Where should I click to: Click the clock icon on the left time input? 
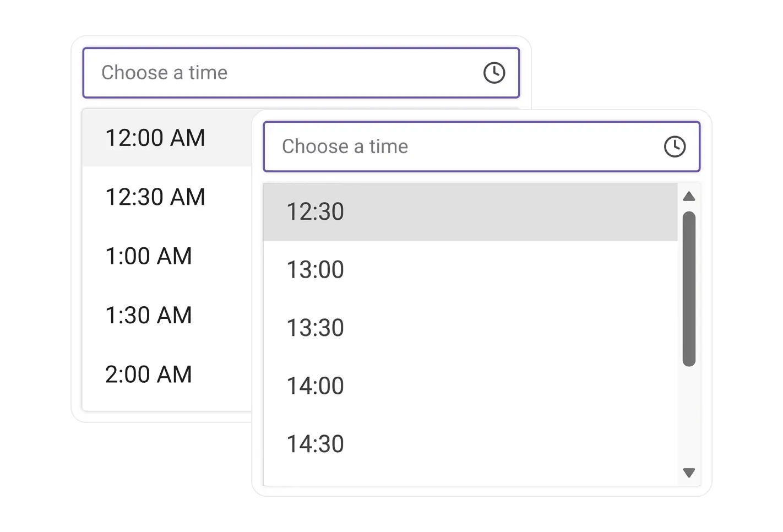(494, 72)
